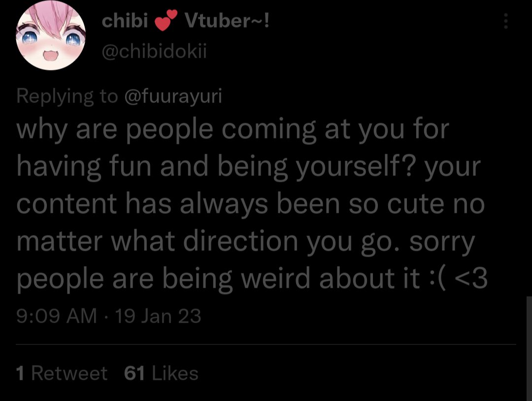Click the "19 Jan 23" date
This screenshot has width=532, height=401.
click(x=158, y=315)
